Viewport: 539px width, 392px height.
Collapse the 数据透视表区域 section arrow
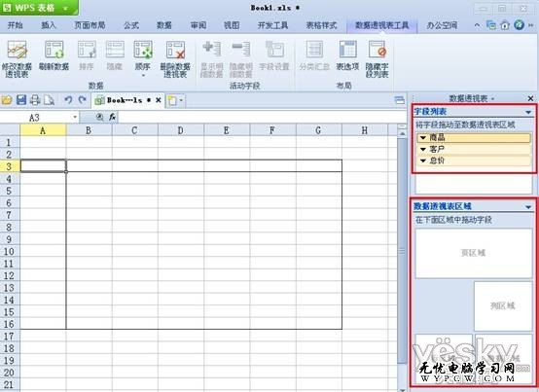[528, 207]
